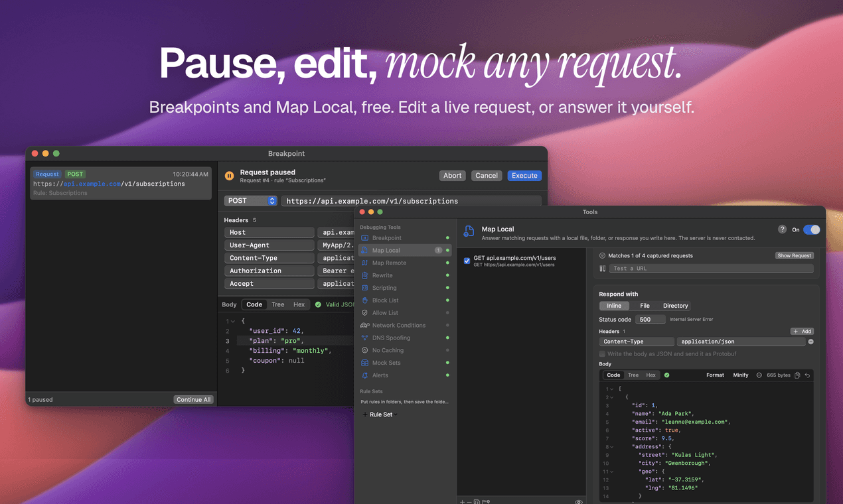Open the Alerts tool in sidebar

380,375
